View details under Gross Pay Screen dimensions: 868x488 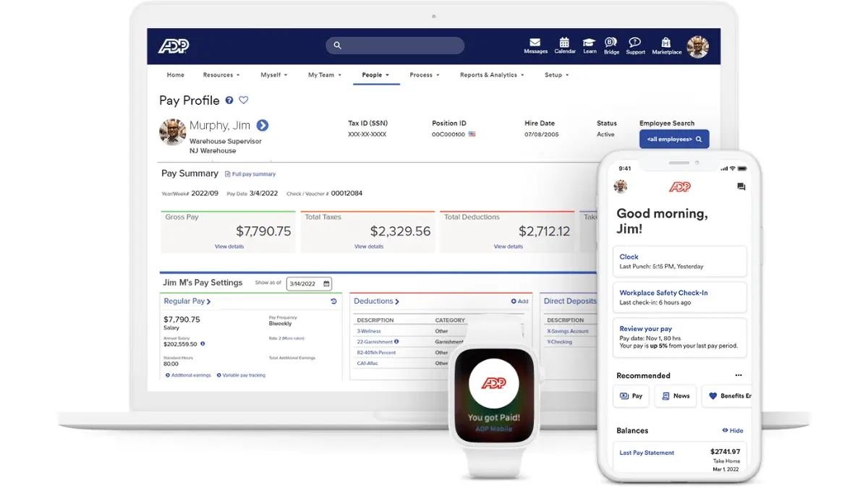[x=229, y=247]
